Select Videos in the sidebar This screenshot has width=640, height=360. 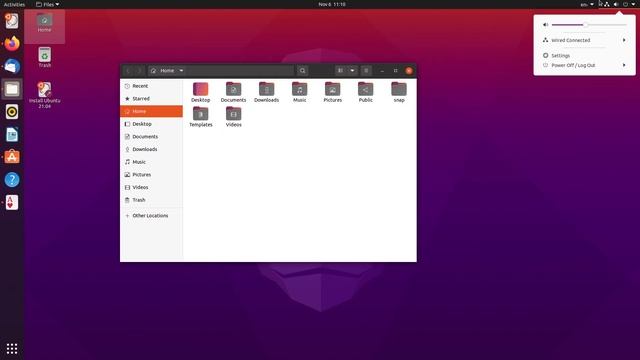point(151,187)
